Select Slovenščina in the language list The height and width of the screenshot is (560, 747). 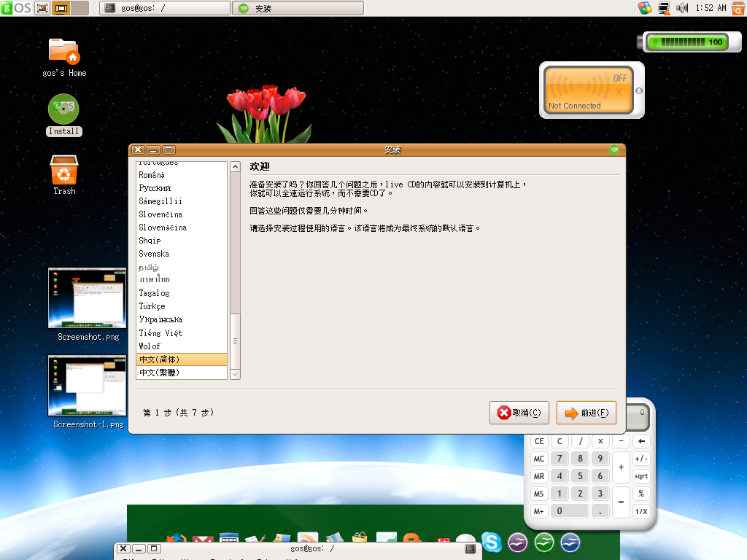click(x=182, y=227)
